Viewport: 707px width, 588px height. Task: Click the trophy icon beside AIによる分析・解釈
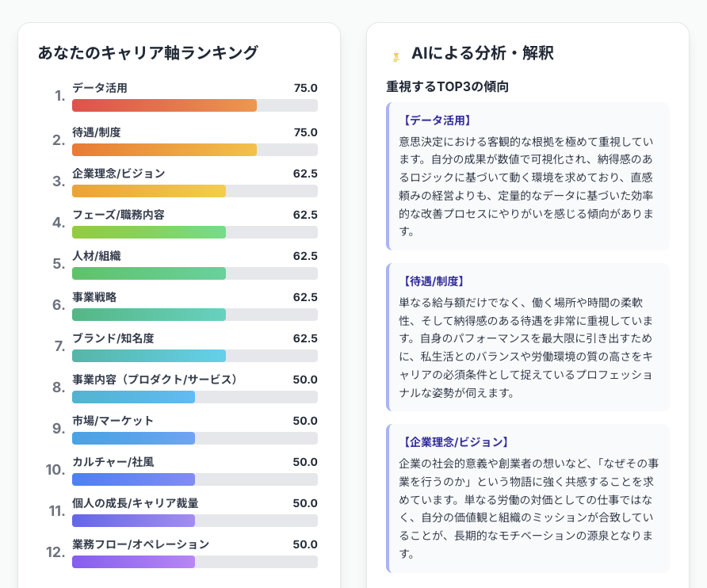pyautogui.click(x=395, y=55)
